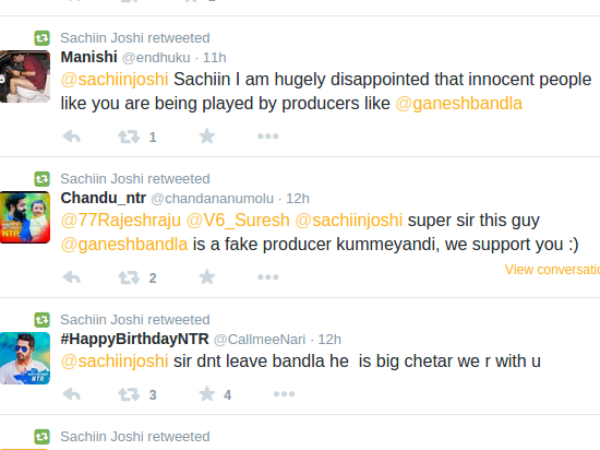Open #HappyBirthdayNTR's profile avatar
The height and width of the screenshot is (450, 600).
(x=25, y=358)
